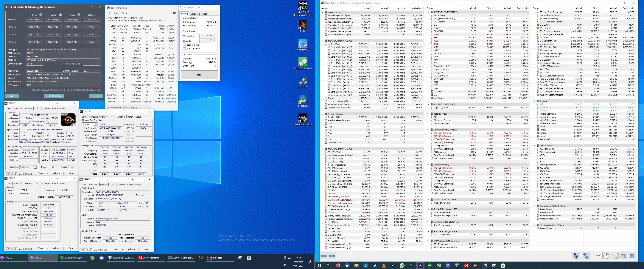Image resolution: width=644 pixels, height=269 pixels.
Task: Click HWiNFO expand-columns double arrow button
Action: 324,256
